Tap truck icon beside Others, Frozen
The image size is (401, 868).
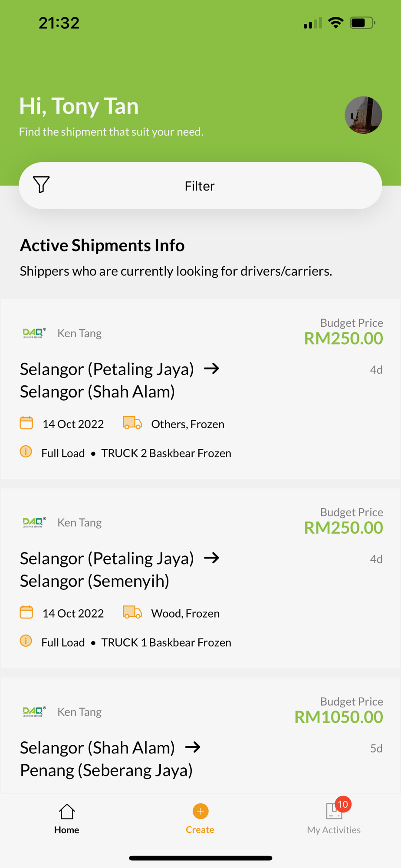[x=132, y=423]
